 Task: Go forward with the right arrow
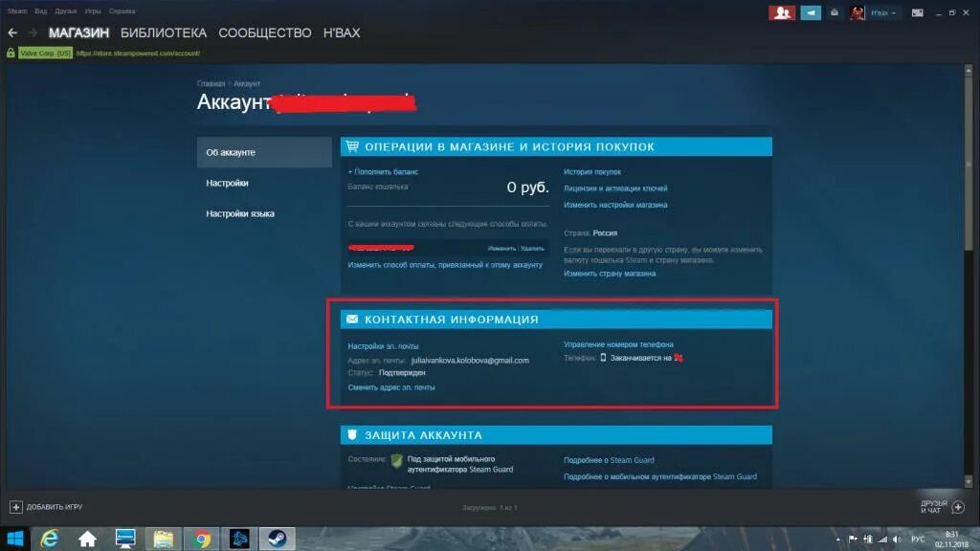pos(33,33)
